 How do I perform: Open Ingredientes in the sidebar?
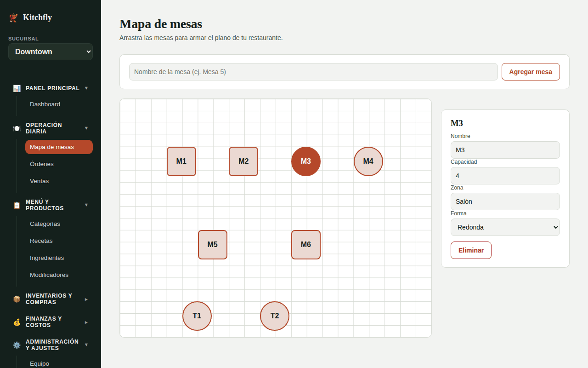click(x=59, y=258)
